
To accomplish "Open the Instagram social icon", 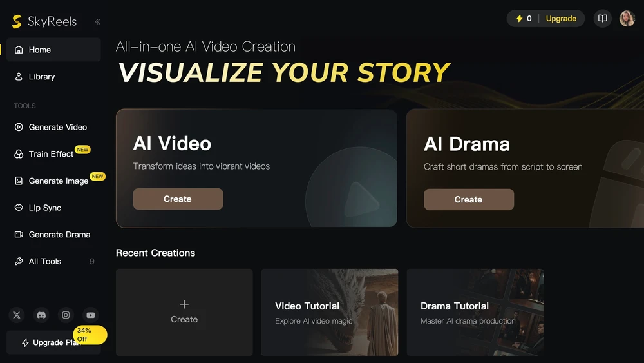I will tap(66, 315).
